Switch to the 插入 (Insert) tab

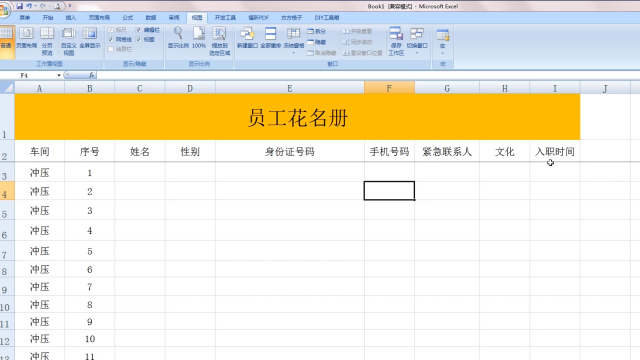71,18
